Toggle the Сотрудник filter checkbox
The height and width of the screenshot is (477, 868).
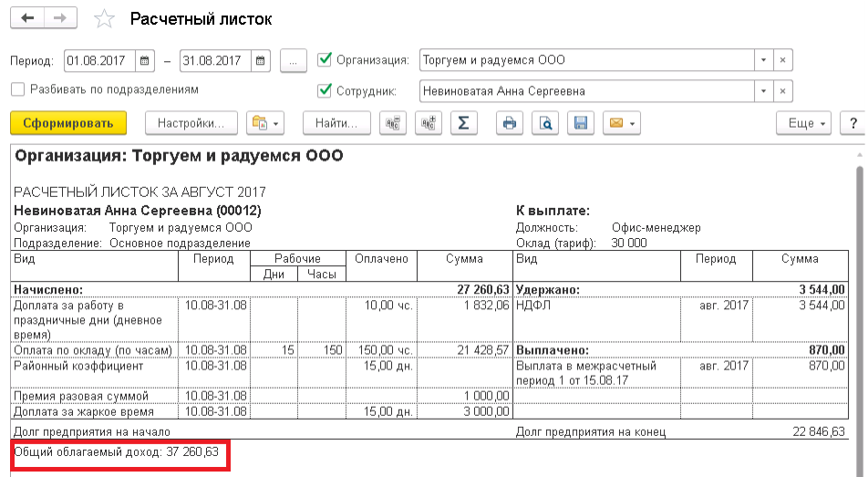(x=325, y=89)
